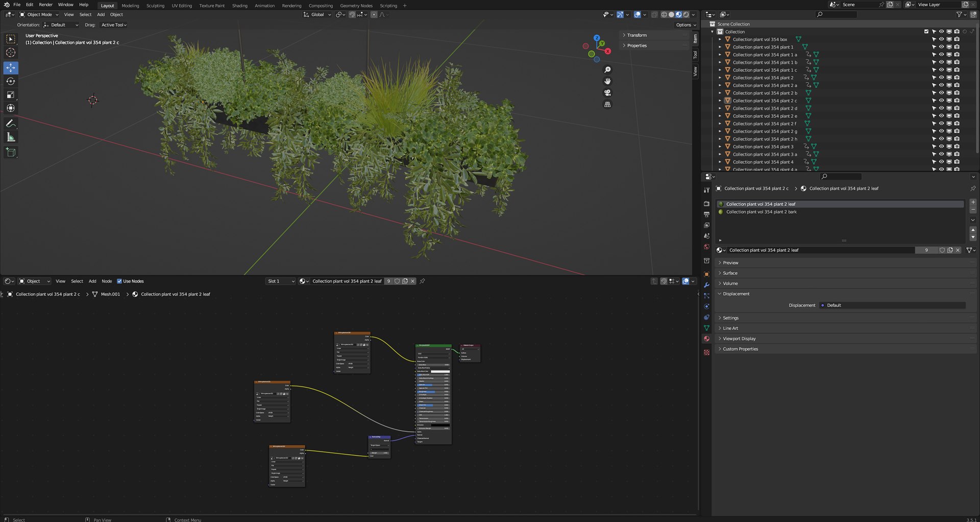Expand the Viewport Display panel
Viewport: 980px width, 522px height.
(845, 339)
